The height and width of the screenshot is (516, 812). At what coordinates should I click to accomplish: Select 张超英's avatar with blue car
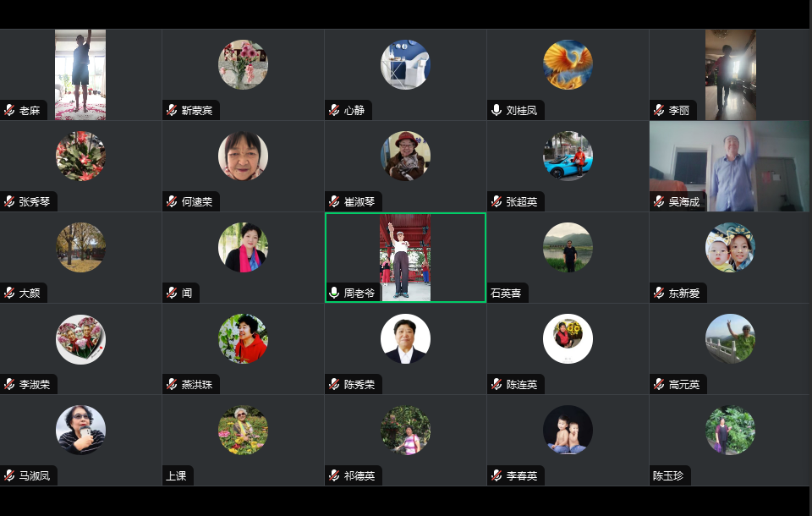[x=568, y=156]
